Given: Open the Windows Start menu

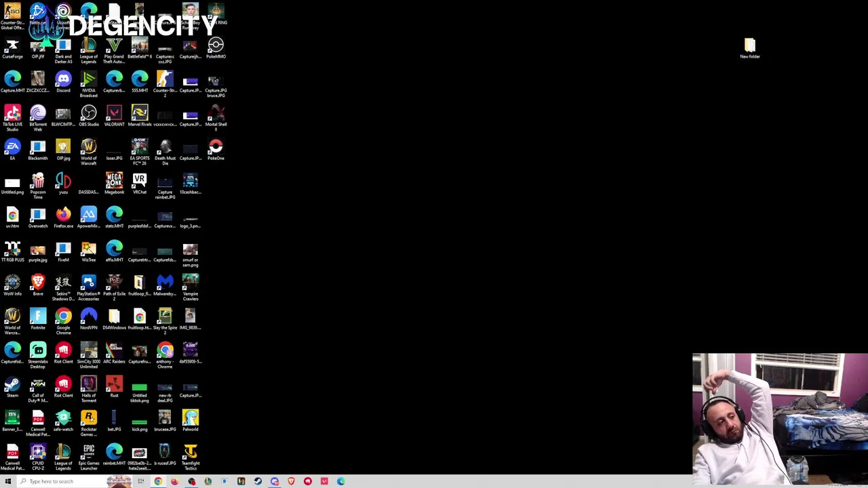Looking at the screenshot, I should pyautogui.click(x=7, y=481).
